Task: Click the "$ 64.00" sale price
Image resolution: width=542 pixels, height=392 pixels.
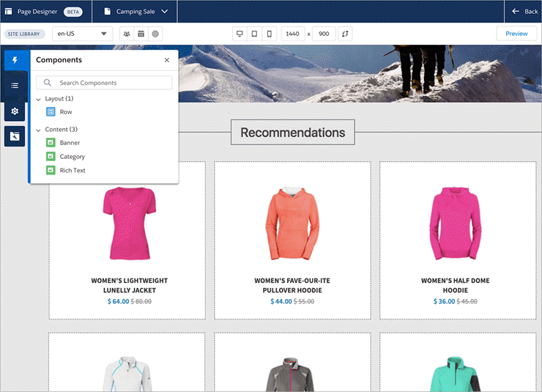Action: click(x=118, y=301)
